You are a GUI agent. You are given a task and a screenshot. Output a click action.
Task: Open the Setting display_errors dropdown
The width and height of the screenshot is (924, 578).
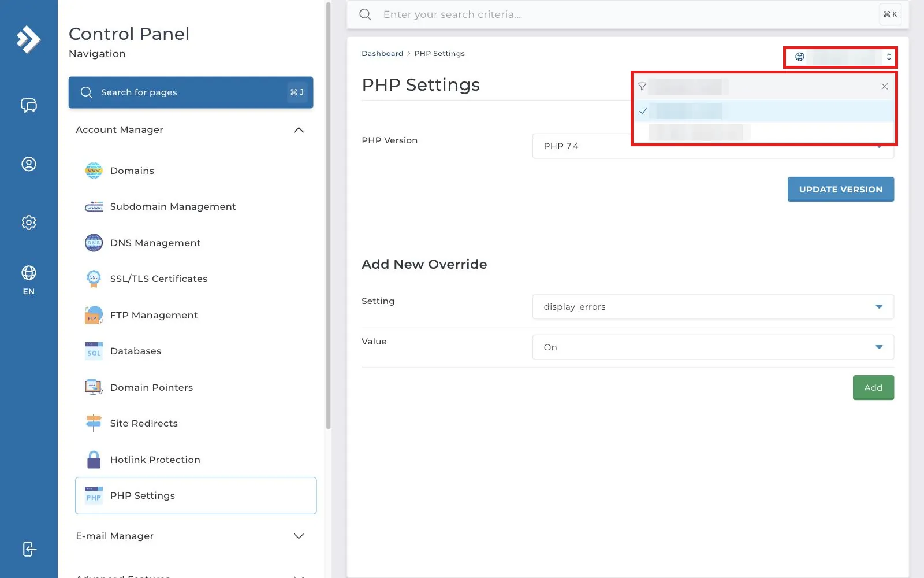tap(713, 307)
